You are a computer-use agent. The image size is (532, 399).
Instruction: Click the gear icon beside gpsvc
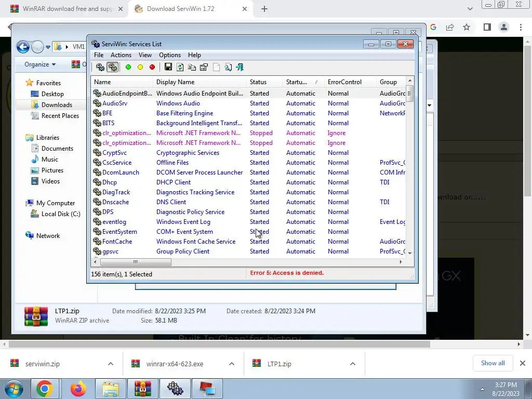(x=97, y=251)
